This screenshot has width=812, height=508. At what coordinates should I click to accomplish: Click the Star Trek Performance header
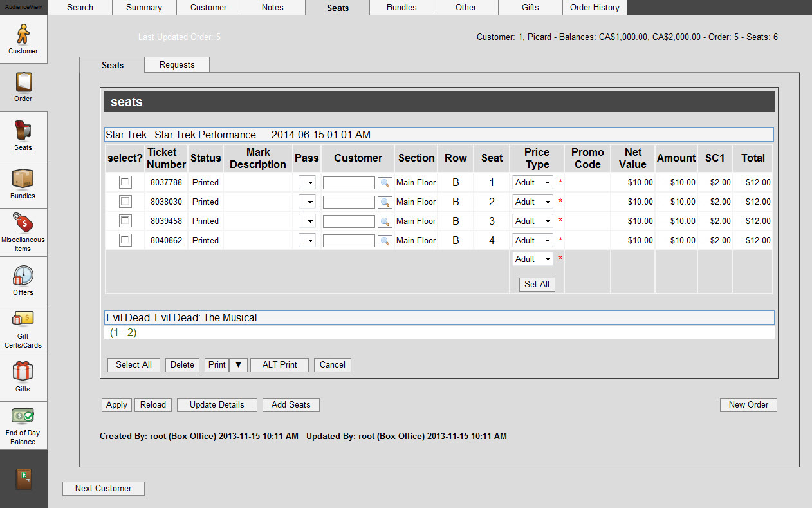(x=439, y=135)
